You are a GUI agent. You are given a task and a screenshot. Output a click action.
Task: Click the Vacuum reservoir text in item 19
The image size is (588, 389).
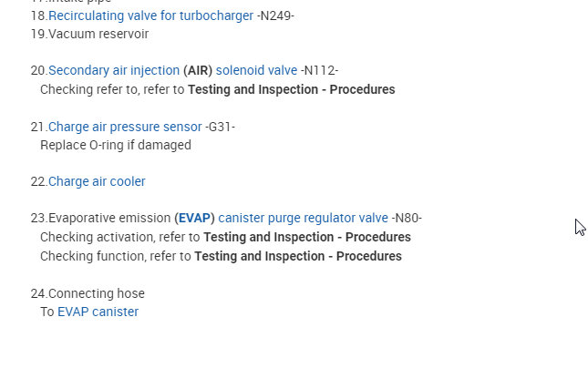coord(98,34)
